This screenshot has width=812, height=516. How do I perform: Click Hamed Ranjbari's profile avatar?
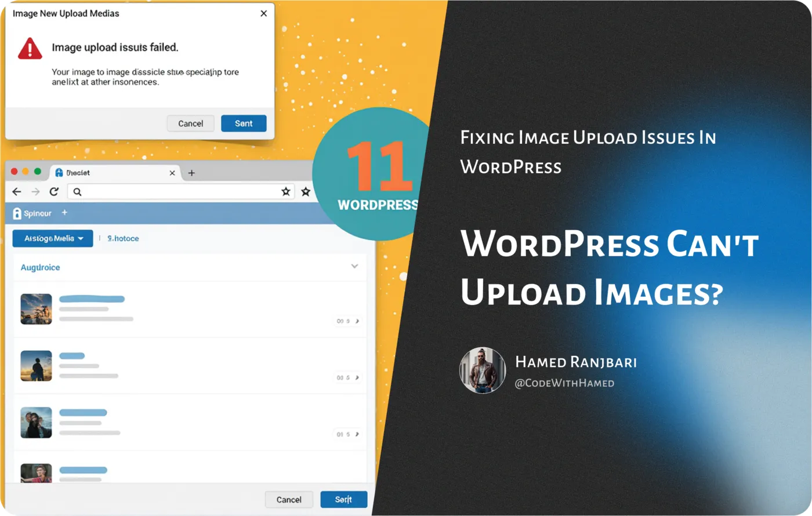coord(483,370)
